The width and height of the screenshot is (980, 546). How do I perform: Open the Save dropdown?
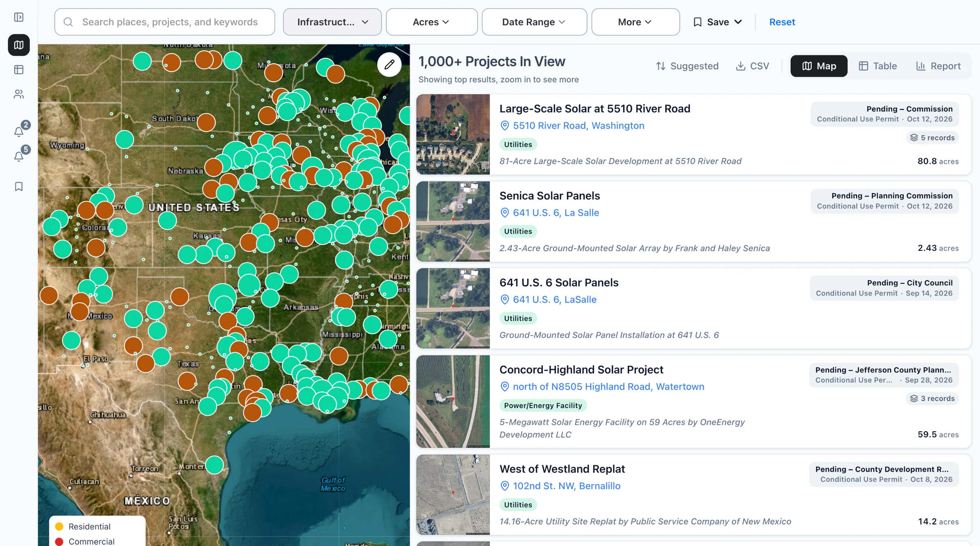coord(717,22)
